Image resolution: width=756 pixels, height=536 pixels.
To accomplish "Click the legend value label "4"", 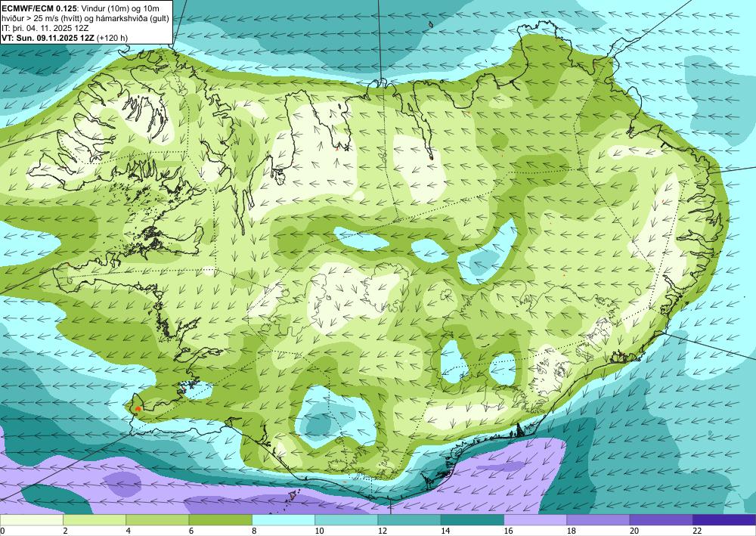I will [x=129, y=531].
